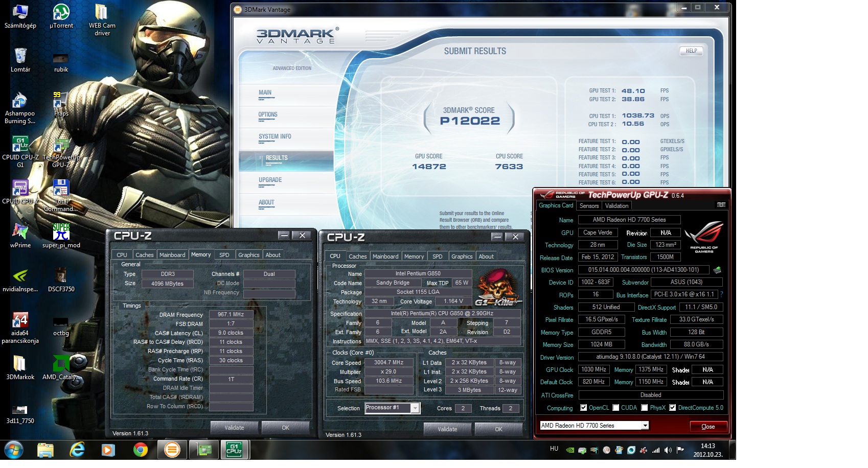Select the AMD_Catalyst desktop icon

61,368
